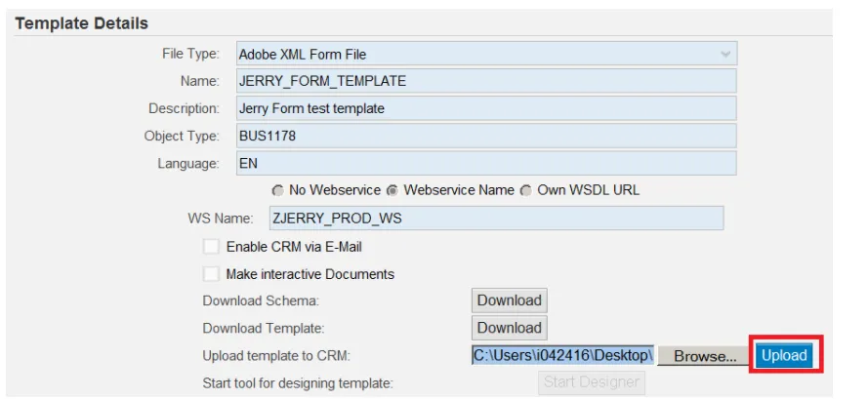Click the Language field EN

tap(486, 163)
